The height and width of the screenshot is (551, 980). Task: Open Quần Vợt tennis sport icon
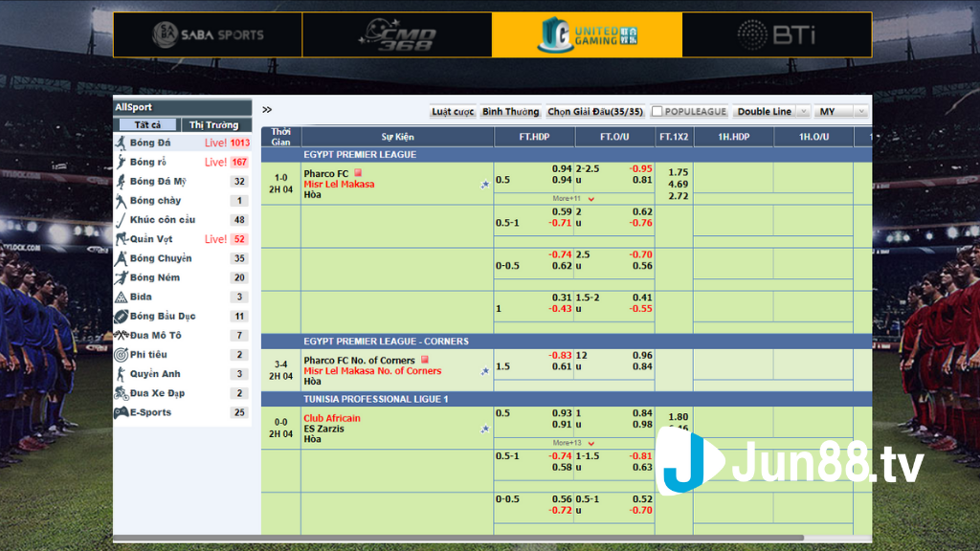[x=121, y=239]
